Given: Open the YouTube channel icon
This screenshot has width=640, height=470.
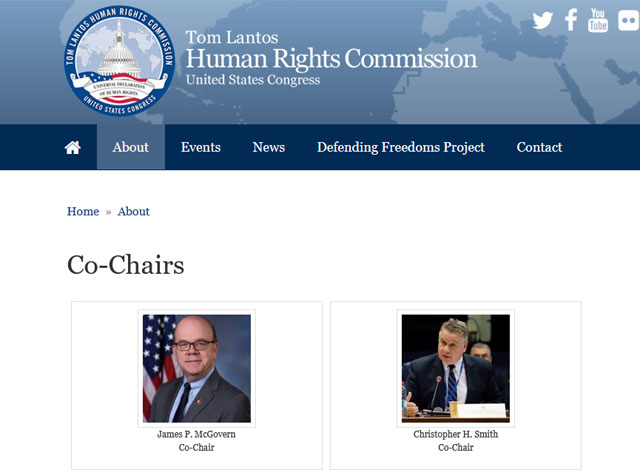Looking at the screenshot, I should coord(598,20).
